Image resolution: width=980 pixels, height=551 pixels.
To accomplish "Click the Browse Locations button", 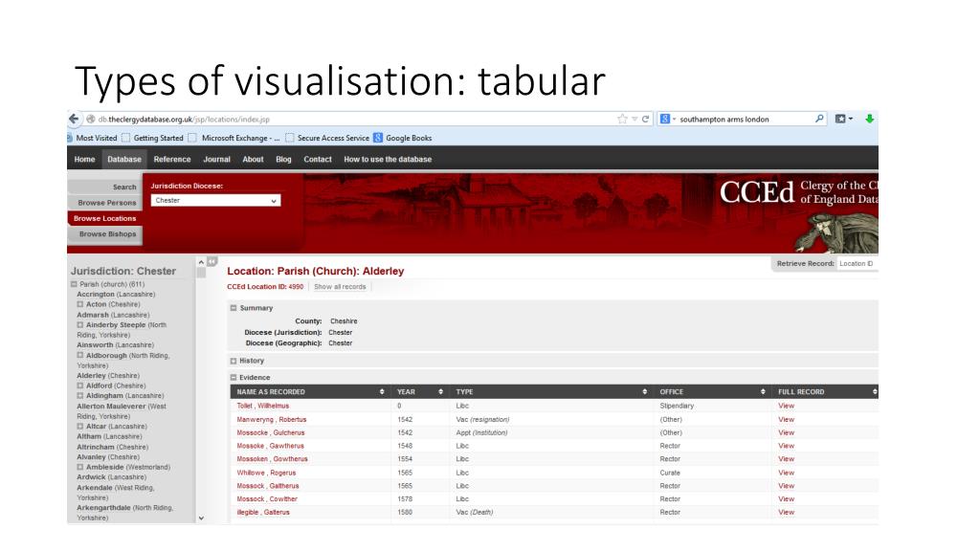I will click(105, 218).
